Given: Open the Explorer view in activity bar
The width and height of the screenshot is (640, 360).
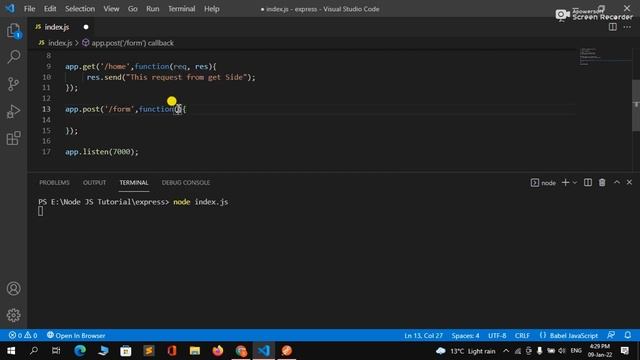Looking at the screenshot, I should coord(13,31).
